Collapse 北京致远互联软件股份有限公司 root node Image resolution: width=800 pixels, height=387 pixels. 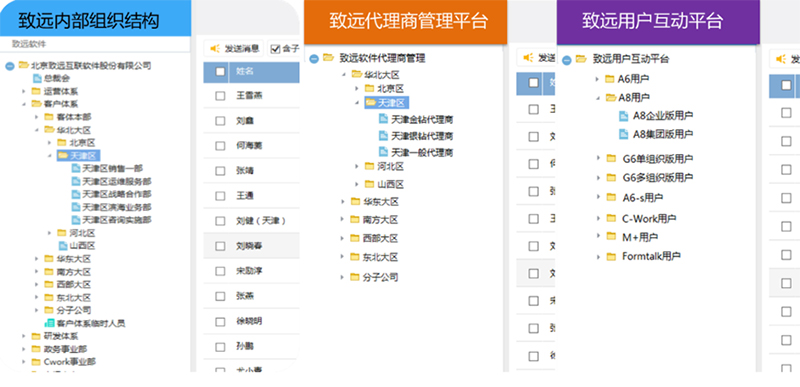10,66
